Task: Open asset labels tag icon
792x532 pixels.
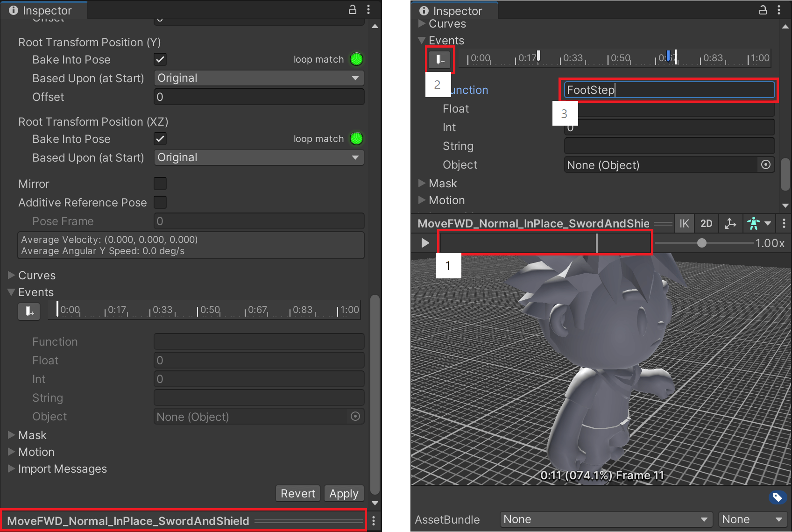Action: point(778,497)
